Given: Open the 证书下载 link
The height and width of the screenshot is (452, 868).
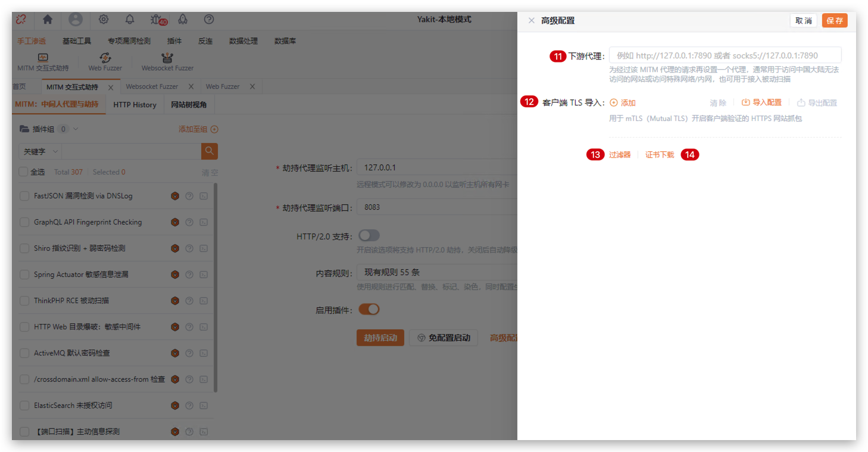Looking at the screenshot, I should 660,155.
